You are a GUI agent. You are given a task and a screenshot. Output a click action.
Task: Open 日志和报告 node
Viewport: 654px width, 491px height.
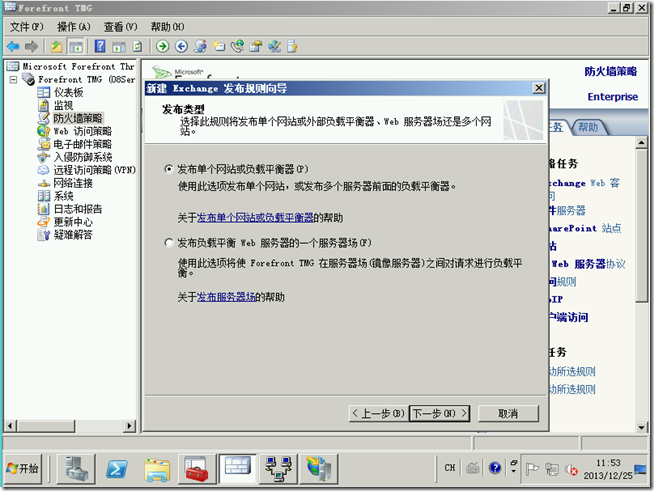tap(78, 209)
